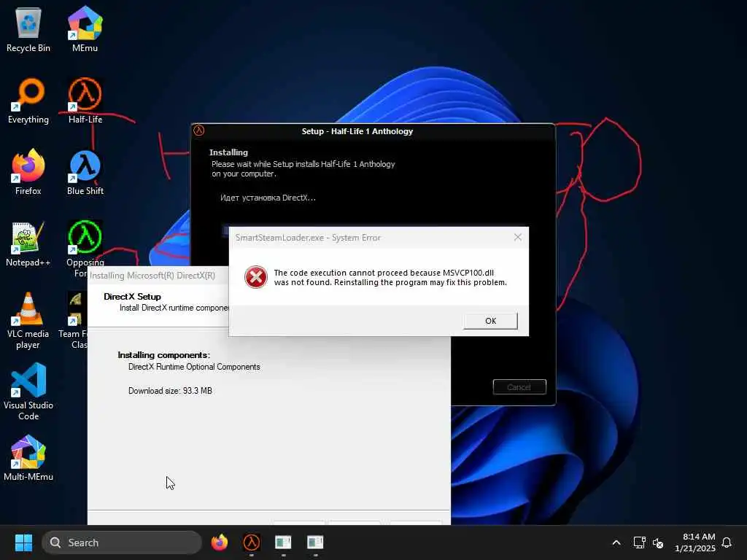
Task: Open the notifications bell icon
Action: tap(727, 542)
